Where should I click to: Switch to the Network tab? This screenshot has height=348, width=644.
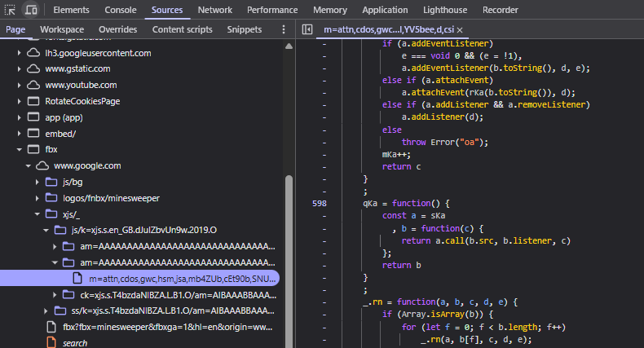coord(214,10)
